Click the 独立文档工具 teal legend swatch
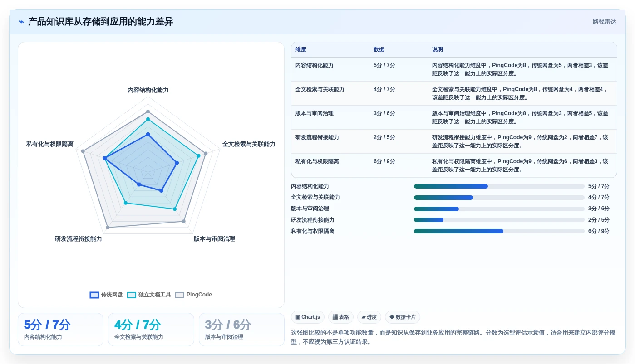The height and width of the screenshot is (364, 635). pos(132,295)
